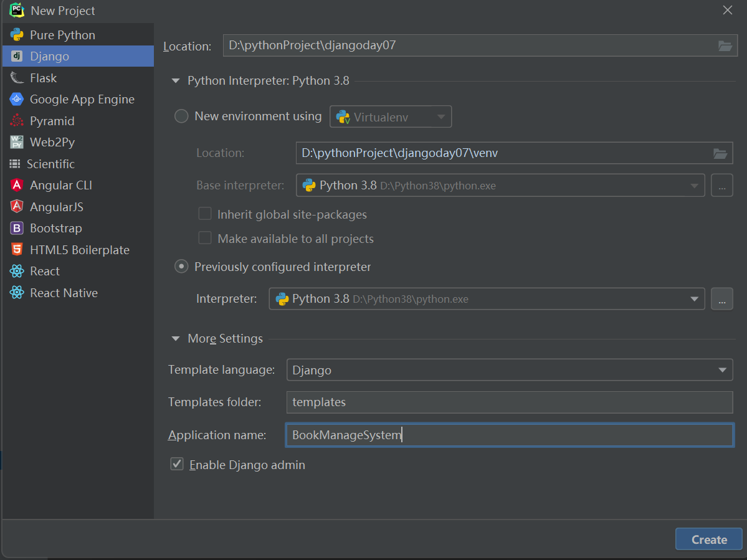
Task: Click the Angular CLI icon
Action: point(17,185)
